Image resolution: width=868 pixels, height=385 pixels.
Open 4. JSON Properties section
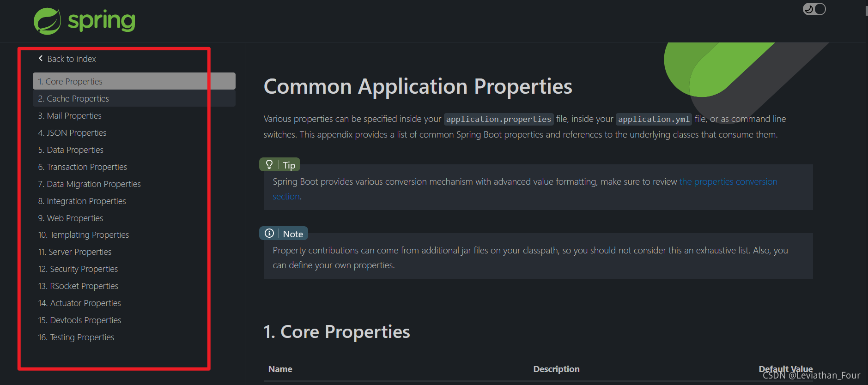click(x=72, y=132)
